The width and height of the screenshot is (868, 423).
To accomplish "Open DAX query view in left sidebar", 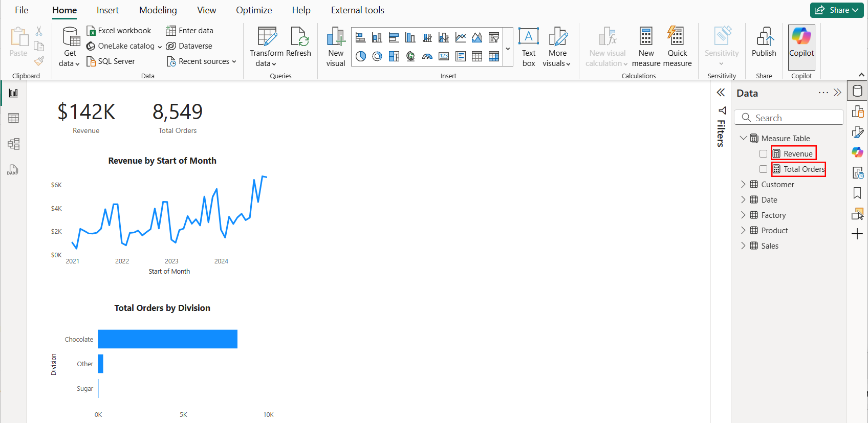I will 13,170.
